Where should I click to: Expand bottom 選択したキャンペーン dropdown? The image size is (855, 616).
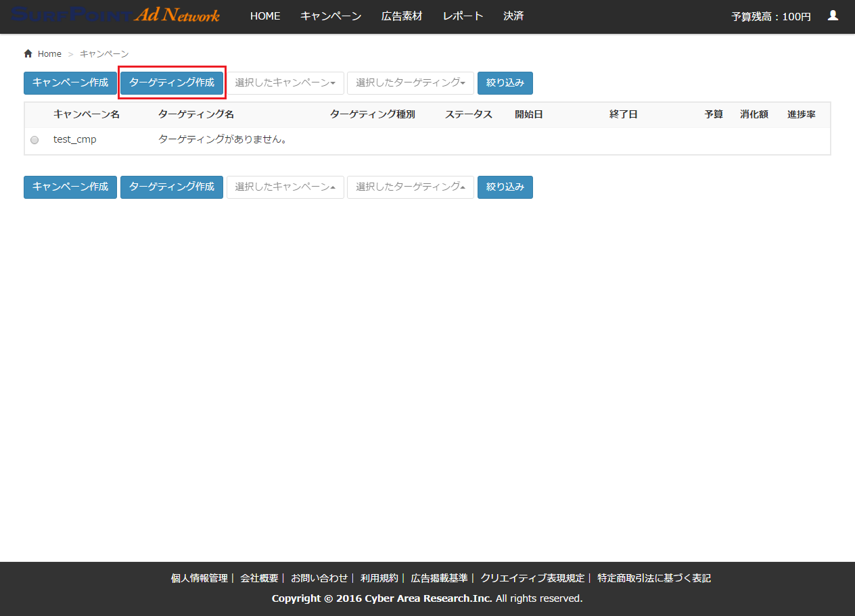click(x=285, y=187)
